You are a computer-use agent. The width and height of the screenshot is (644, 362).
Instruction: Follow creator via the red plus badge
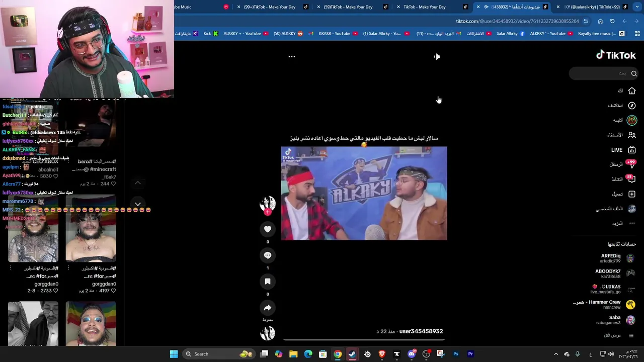pos(268,212)
